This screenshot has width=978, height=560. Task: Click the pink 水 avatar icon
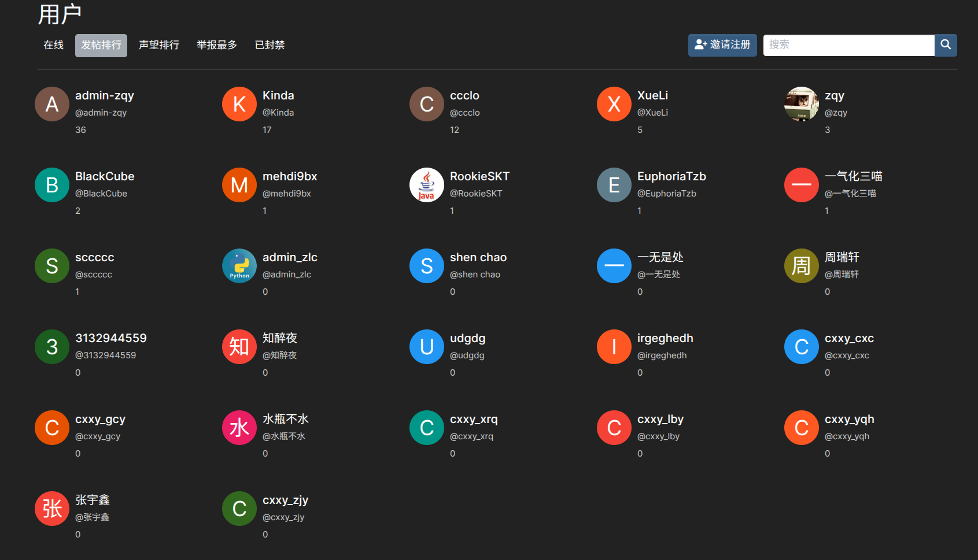pos(239,428)
